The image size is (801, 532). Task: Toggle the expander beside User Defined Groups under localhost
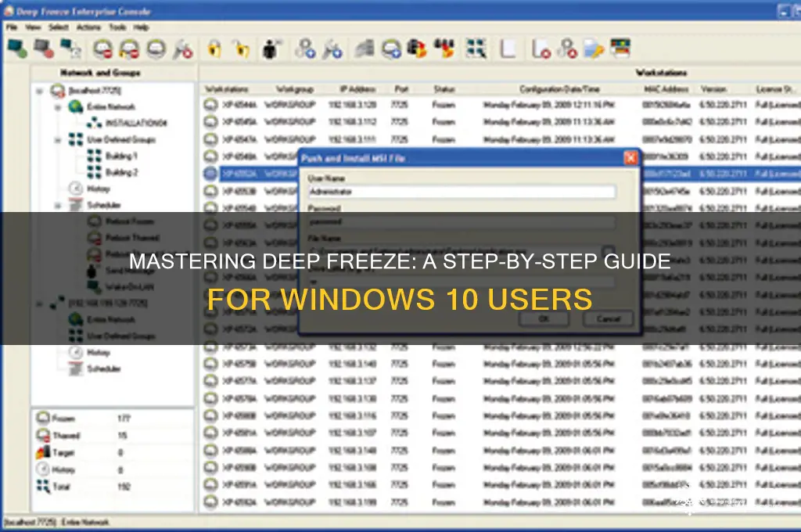pos(58,140)
